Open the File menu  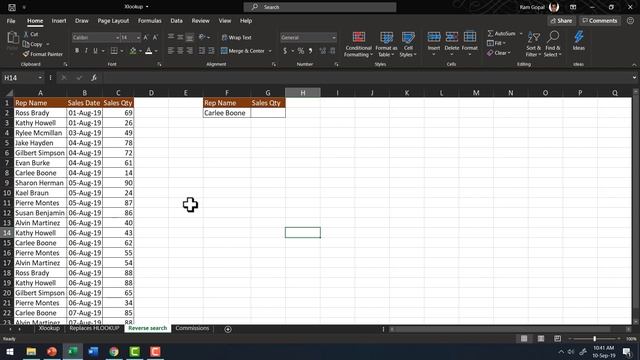pyautogui.click(x=11, y=21)
